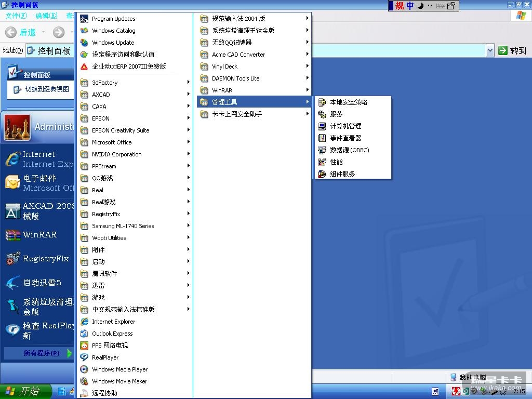Open 远程协助 remote assistance
The image size is (532, 399).
[104, 393]
